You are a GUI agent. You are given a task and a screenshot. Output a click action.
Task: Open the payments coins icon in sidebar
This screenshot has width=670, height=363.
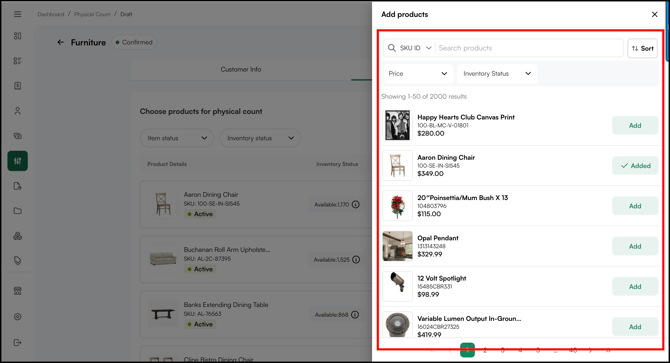[18, 136]
